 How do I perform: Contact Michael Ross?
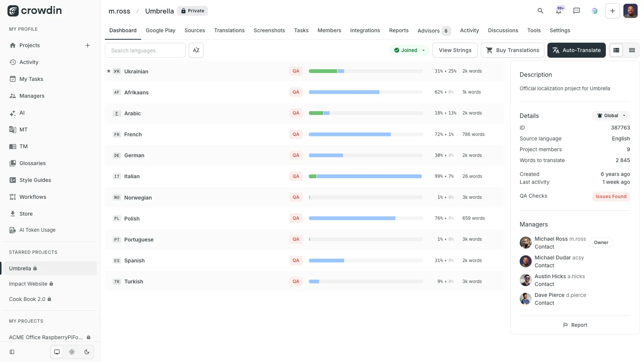[x=544, y=247]
